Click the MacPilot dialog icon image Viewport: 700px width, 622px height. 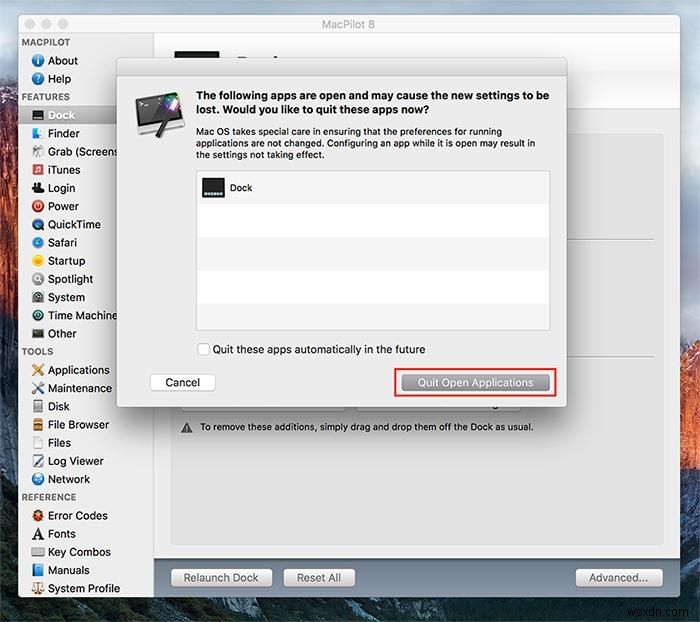[x=160, y=114]
